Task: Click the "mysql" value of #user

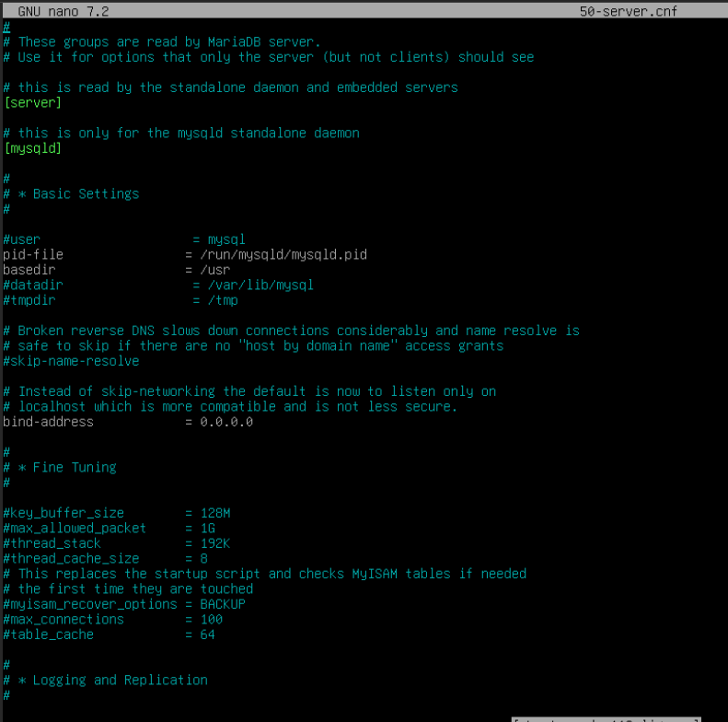Action: (226, 239)
